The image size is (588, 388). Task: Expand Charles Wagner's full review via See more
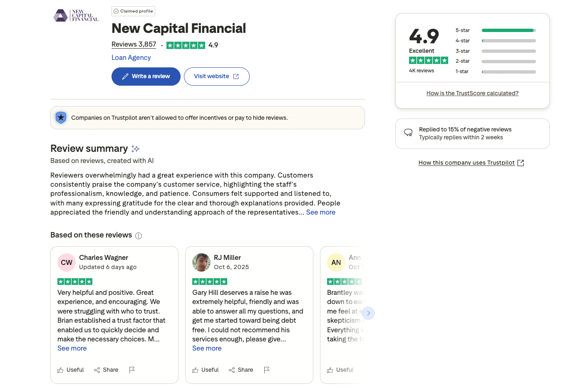72,348
